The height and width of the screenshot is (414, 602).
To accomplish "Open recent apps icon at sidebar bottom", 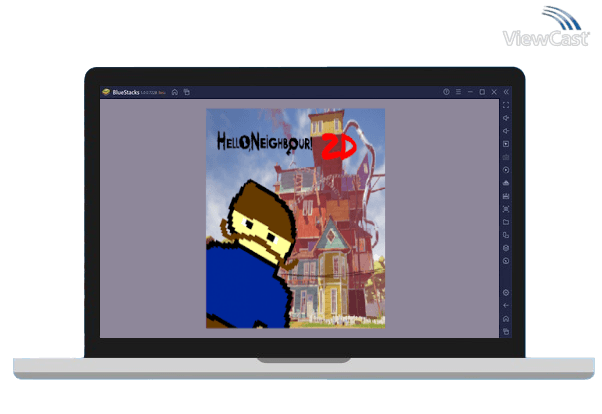I will click(x=506, y=332).
